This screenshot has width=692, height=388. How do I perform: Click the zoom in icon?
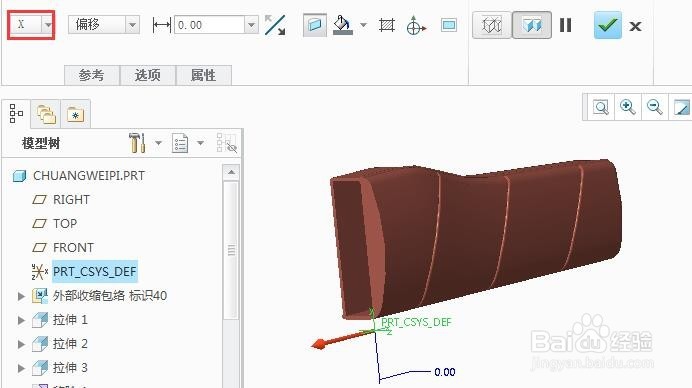[x=627, y=107]
